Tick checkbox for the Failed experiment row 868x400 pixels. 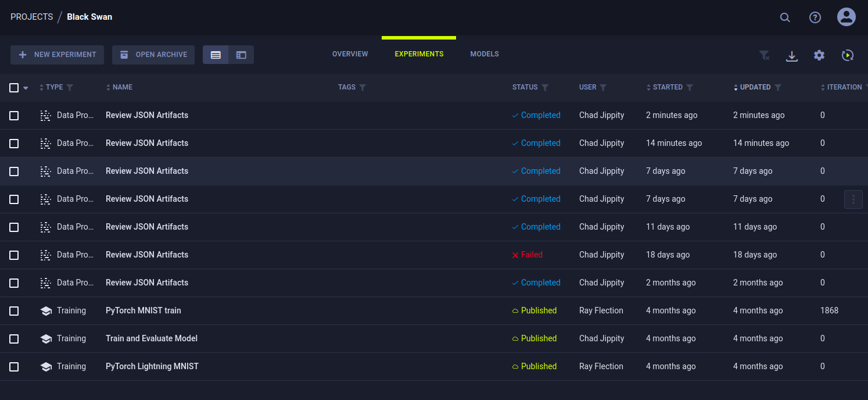14,255
